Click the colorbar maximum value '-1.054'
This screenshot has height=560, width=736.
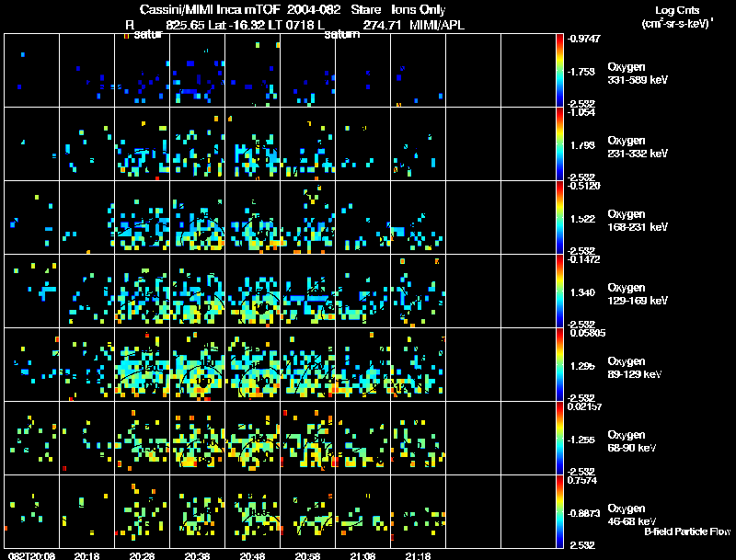point(581,112)
